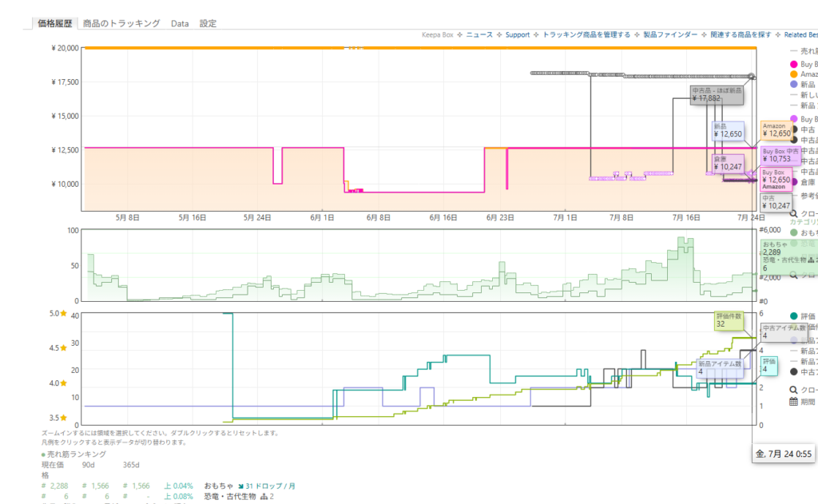The image size is (818, 504).
Task: Click the # 2,288 current rank value
Action: coord(55,486)
